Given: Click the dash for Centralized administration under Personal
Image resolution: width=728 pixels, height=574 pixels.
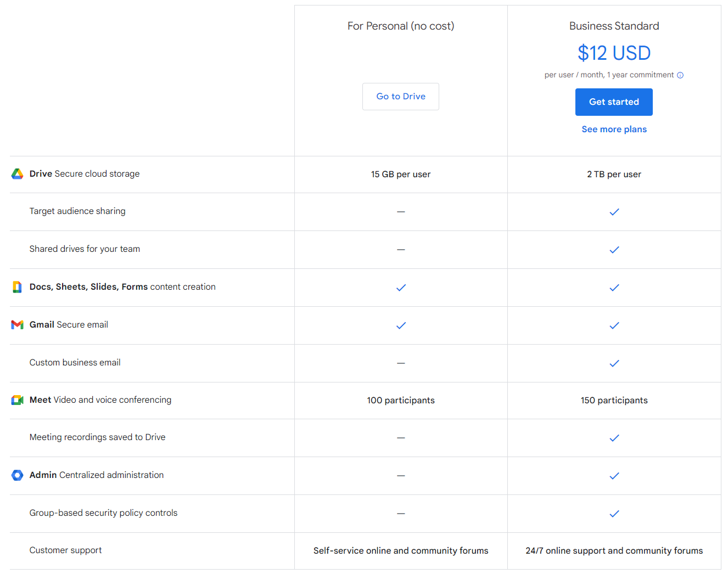Looking at the screenshot, I should pyautogui.click(x=401, y=476).
